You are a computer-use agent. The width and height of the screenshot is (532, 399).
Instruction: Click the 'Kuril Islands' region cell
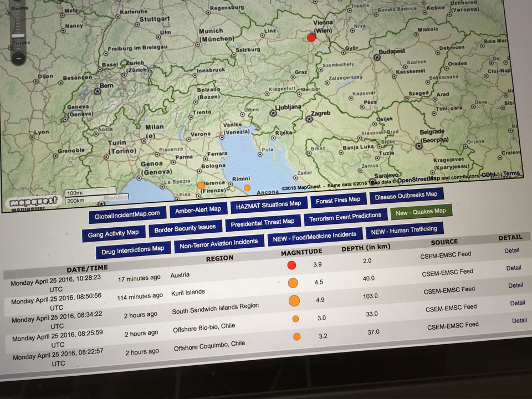pos(188,293)
